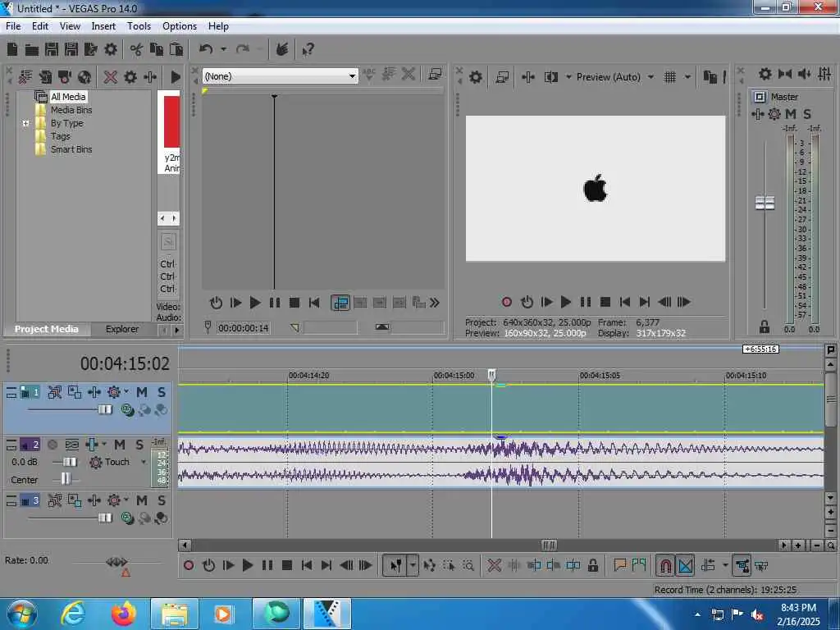Viewport: 840px width, 630px height.
Task: Click Get Media from the Web globe icon
Action: click(x=84, y=77)
